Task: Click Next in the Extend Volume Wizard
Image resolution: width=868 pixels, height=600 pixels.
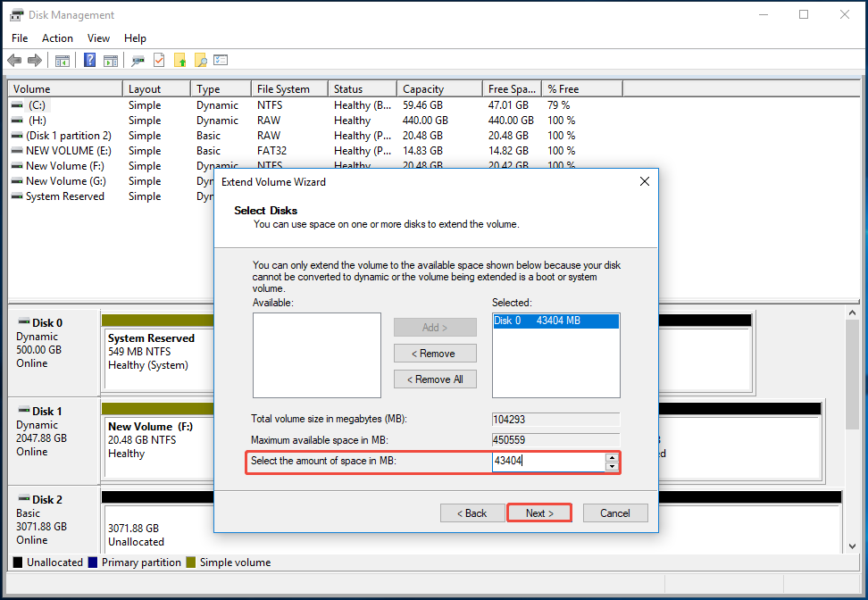Action: 539,513
